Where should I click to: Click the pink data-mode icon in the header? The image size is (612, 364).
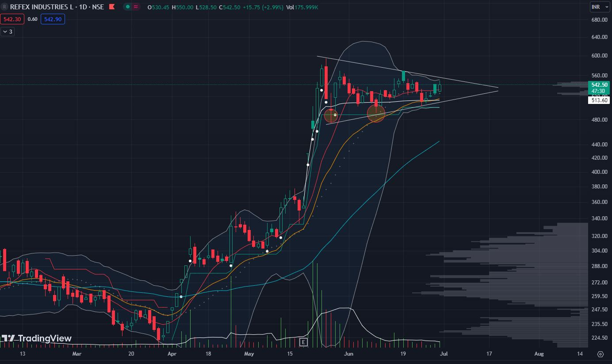tap(135, 7)
